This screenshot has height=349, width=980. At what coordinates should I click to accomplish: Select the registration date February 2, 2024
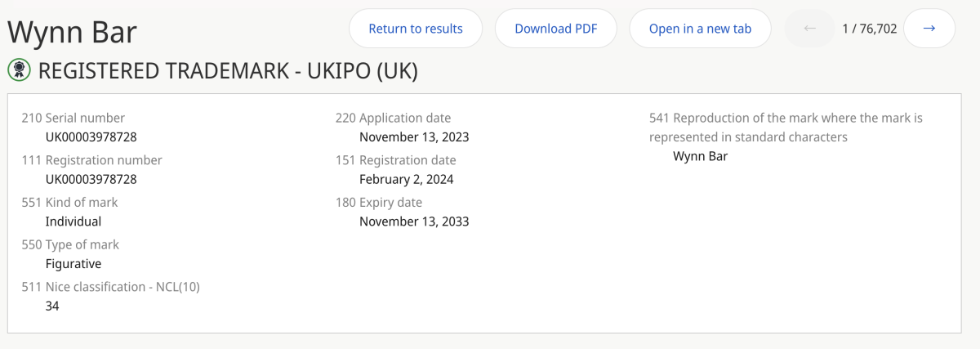pyautogui.click(x=407, y=179)
